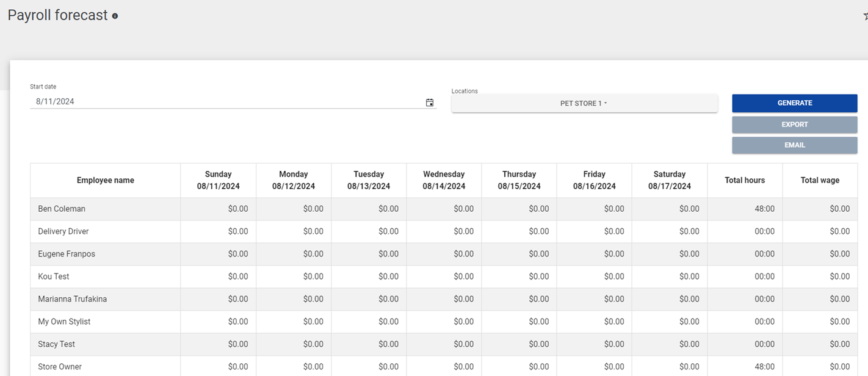Click the Tuesday 08/13/2024 column header
Viewport: 868px width, 376px height.
point(369,180)
